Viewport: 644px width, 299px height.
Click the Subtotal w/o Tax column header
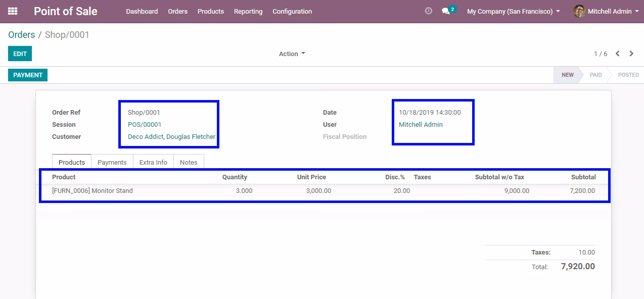(x=499, y=177)
